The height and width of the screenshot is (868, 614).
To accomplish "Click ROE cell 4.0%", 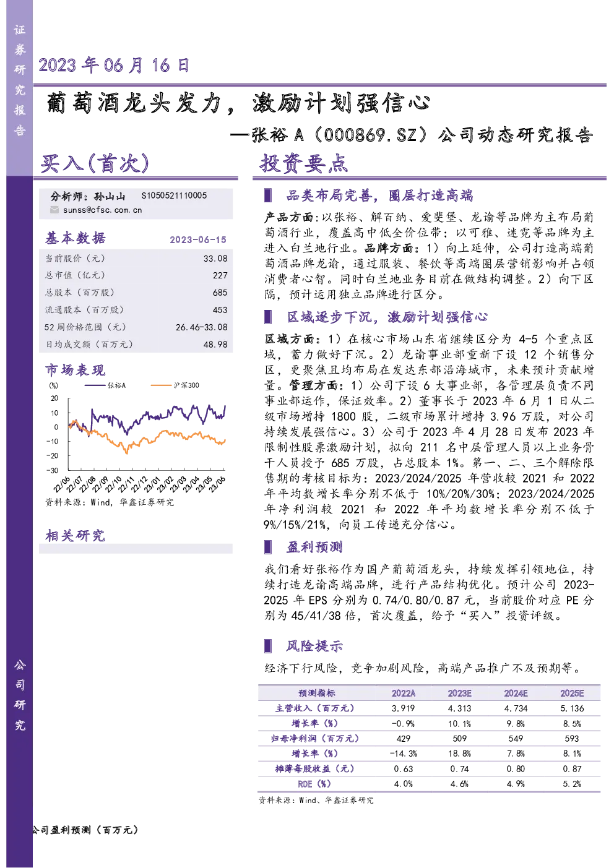I will click(x=404, y=784).
